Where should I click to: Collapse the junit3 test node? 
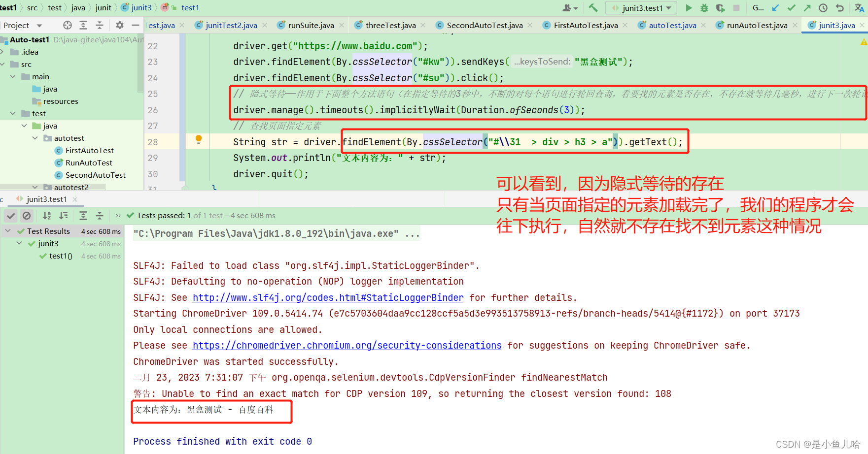[19, 243]
